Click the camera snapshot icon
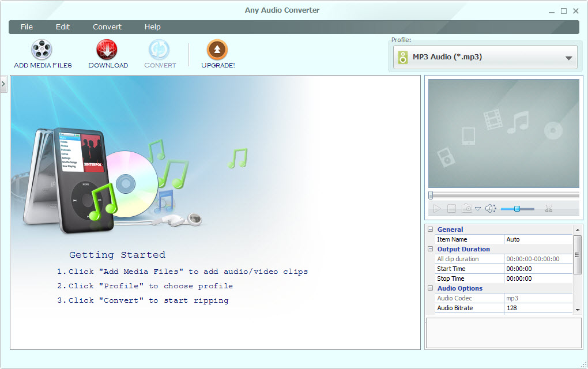The image size is (588, 369). tap(467, 209)
